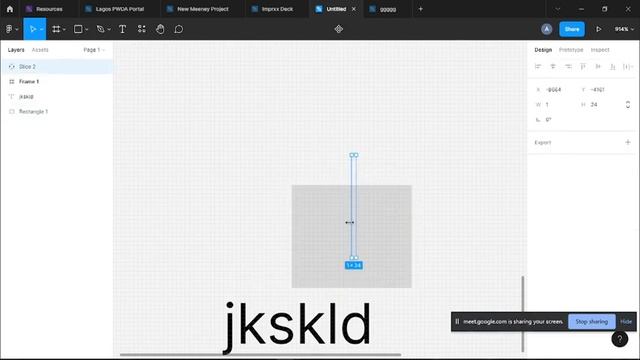640x360 pixels.
Task: Open the Resources tool
Action: 141,29
